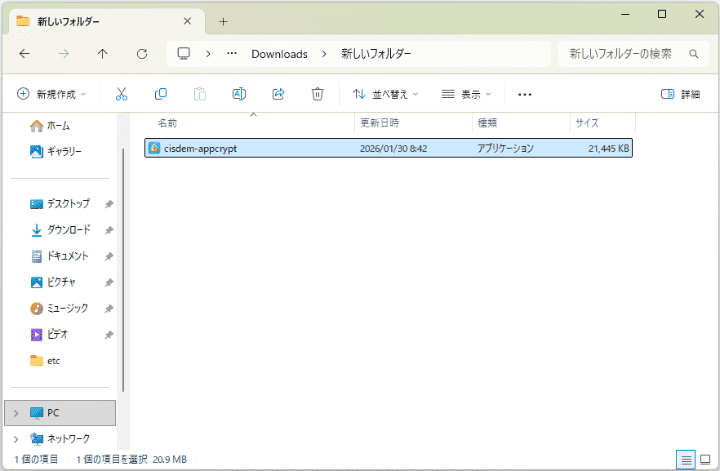Open the 並べ替え sort dropdown
Image resolution: width=720 pixels, height=471 pixels.
(x=385, y=94)
